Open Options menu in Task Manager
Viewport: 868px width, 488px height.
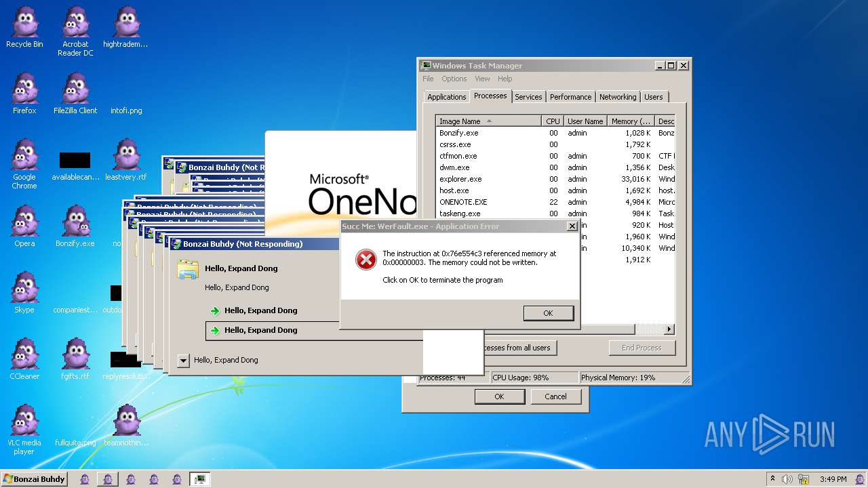(454, 79)
